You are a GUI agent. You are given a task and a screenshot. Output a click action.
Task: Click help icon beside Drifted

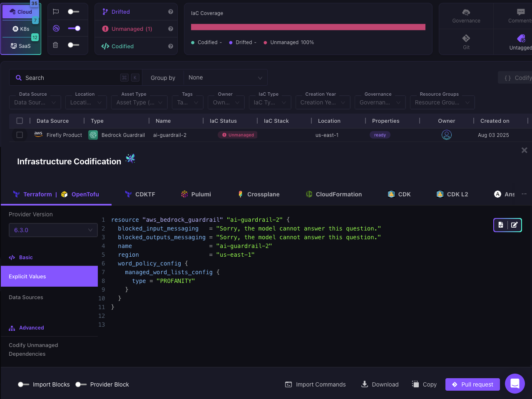170,12
